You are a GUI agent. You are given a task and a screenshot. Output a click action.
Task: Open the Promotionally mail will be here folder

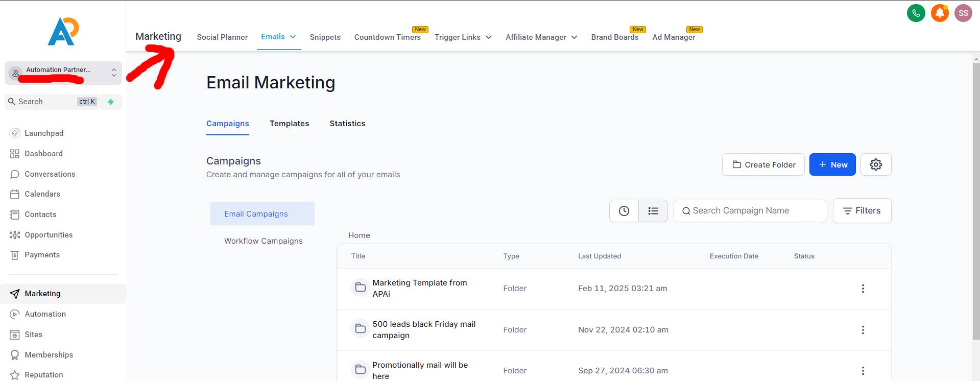[x=420, y=370]
